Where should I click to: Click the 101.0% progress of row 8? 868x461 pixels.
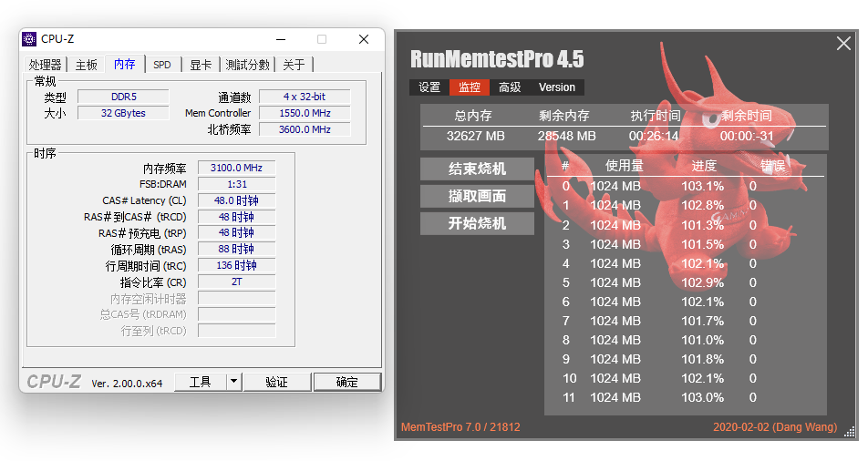coord(702,340)
